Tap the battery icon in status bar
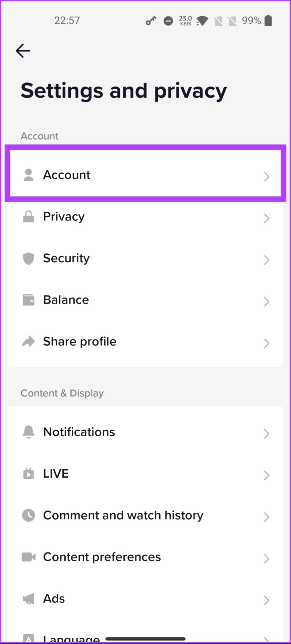 tap(268, 20)
